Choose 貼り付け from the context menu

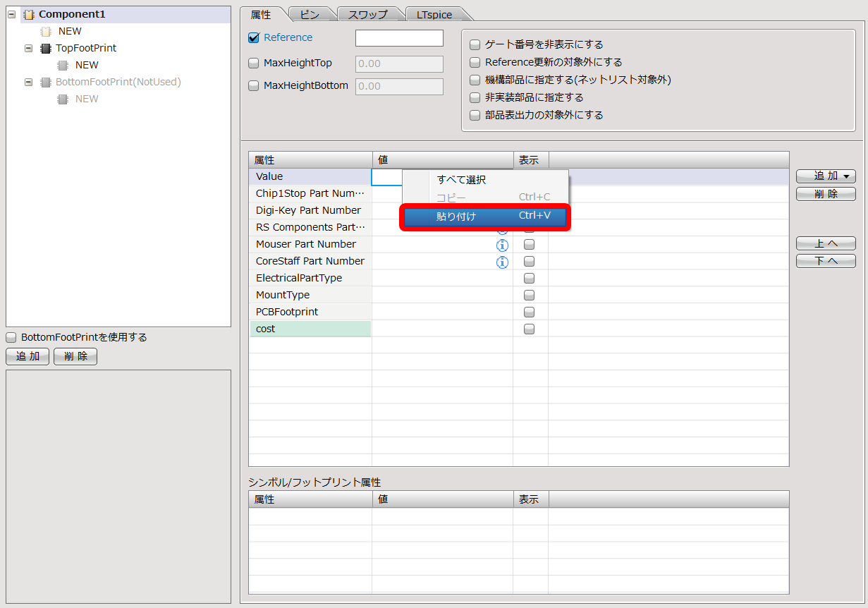(x=484, y=217)
